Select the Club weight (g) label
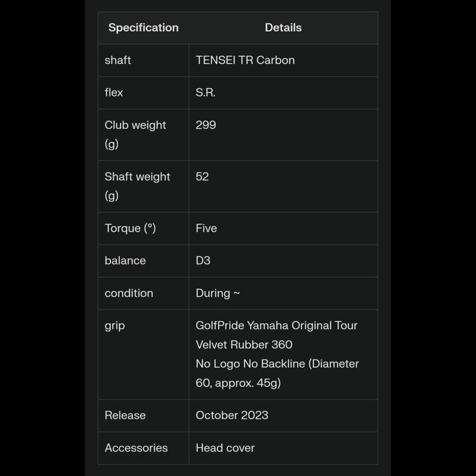This screenshot has height=476, width=476. click(135, 134)
